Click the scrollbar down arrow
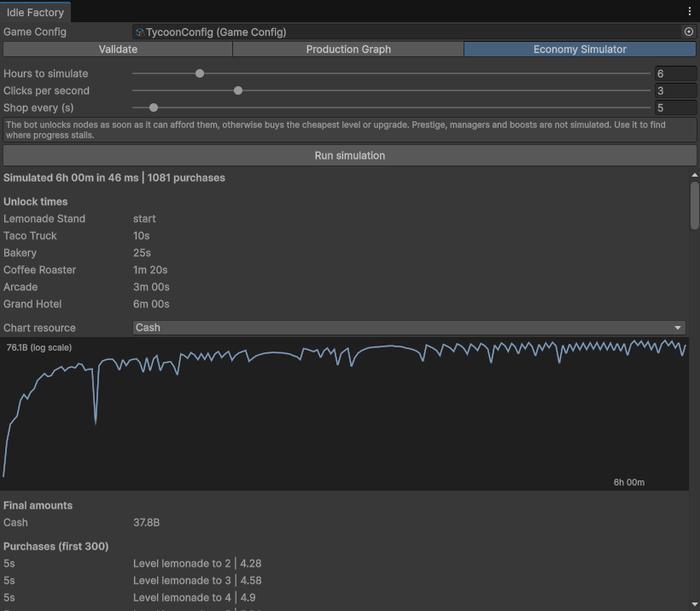 (694, 605)
